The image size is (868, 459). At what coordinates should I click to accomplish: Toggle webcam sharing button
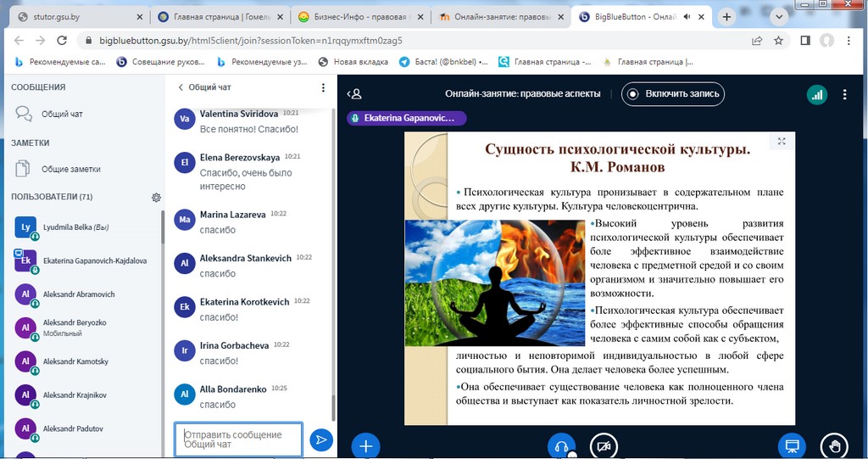(604, 445)
